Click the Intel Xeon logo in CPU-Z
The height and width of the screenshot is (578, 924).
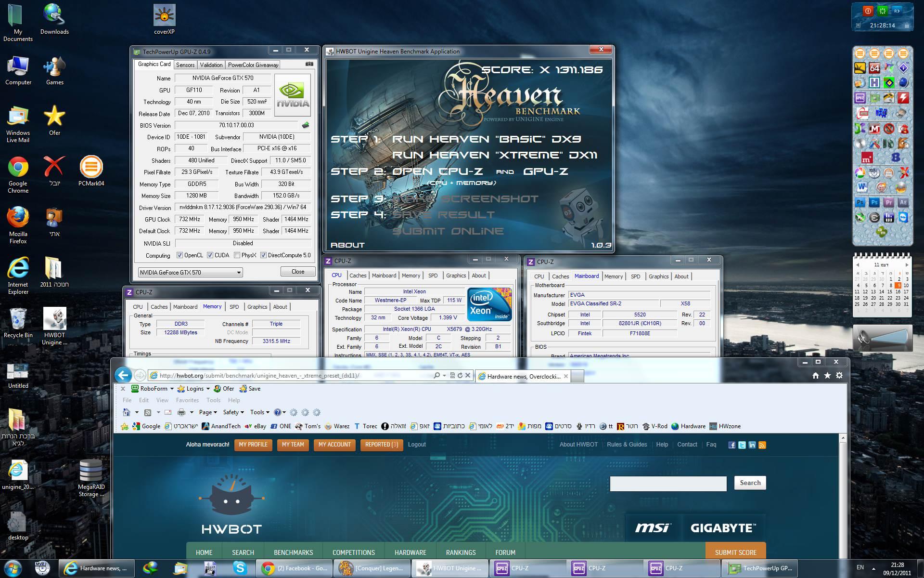pos(489,304)
